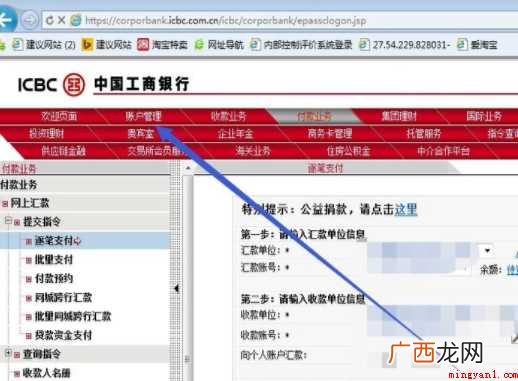The height and width of the screenshot is (381, 518).
Task: Open the 欢迎页面 menu tab
Action: click(59, 116)
